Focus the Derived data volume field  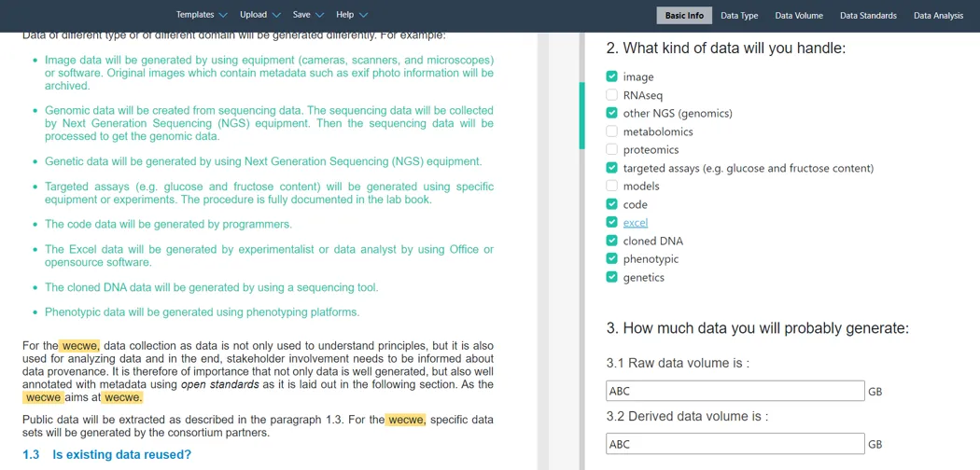click(x=735, y=444)
